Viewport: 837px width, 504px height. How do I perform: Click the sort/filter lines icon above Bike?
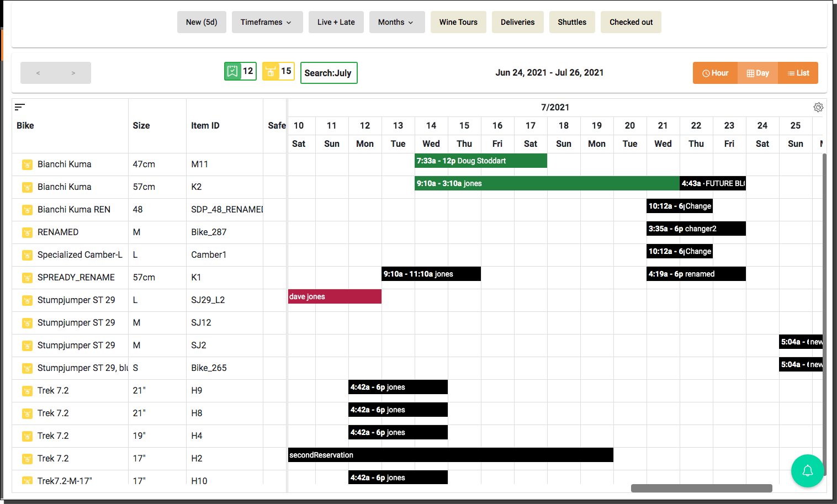coord(20,107)
